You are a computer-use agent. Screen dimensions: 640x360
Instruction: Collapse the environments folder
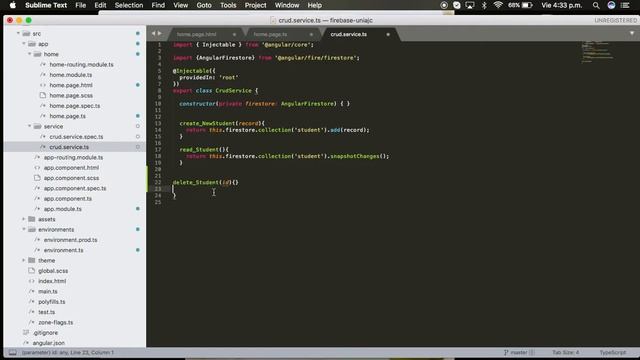tap(24, 229)
